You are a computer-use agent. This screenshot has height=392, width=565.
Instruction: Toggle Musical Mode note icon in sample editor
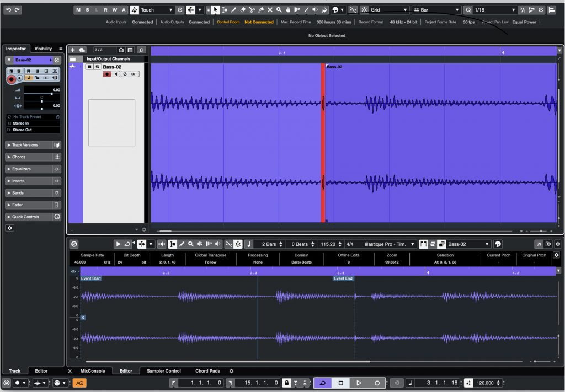[249, 244]
